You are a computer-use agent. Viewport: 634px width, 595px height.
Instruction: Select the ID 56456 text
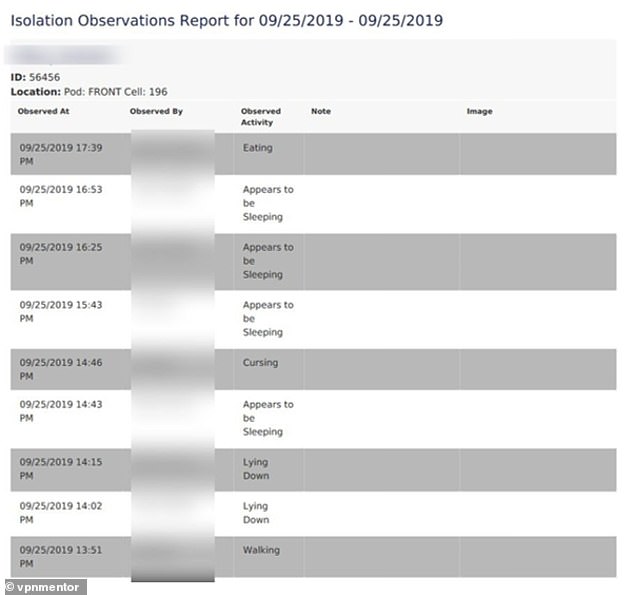(35, 77)
